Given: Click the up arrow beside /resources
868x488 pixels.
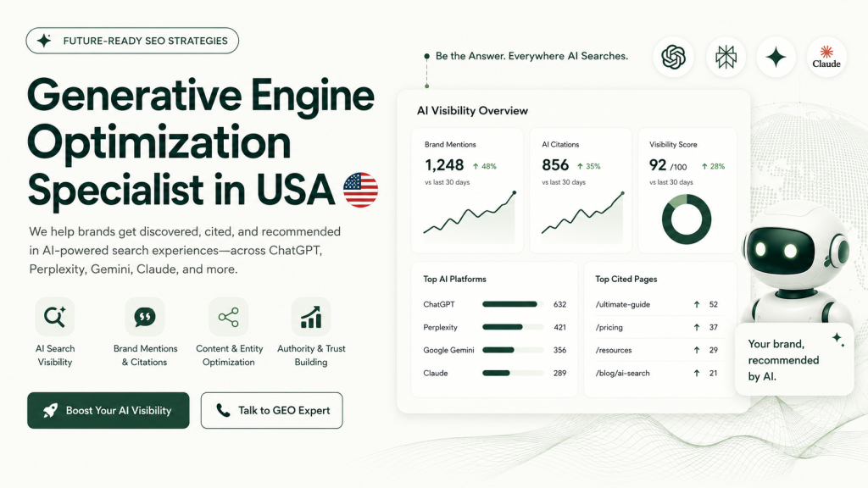Looking at the screenshot, I should tap(697, 350).
